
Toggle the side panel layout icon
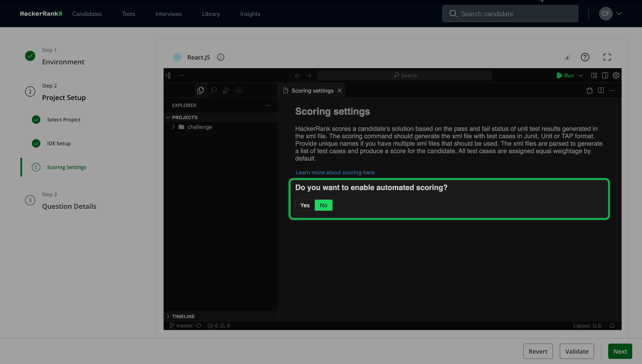click(x=605, y=75)
